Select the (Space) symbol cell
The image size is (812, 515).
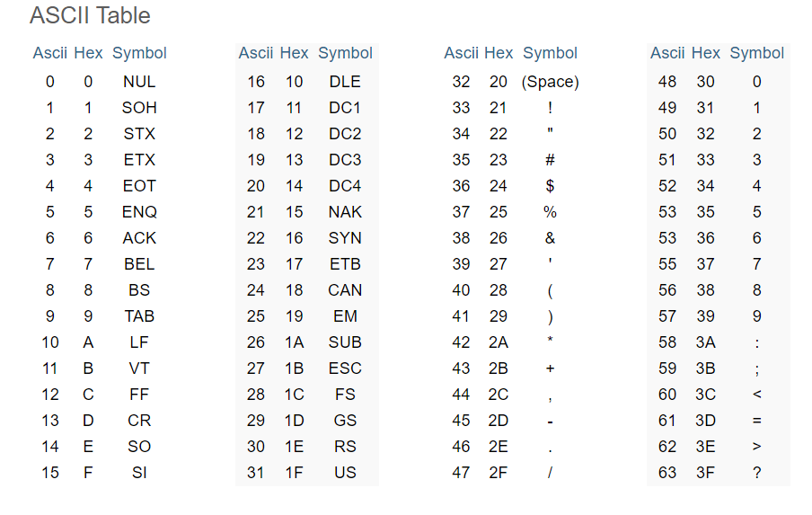(550, 82)
